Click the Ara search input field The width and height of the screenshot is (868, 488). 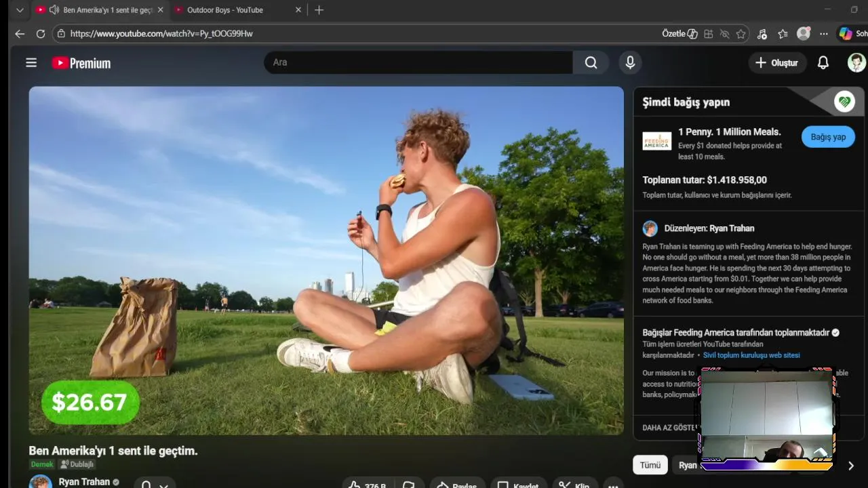(x=418, y=62)
